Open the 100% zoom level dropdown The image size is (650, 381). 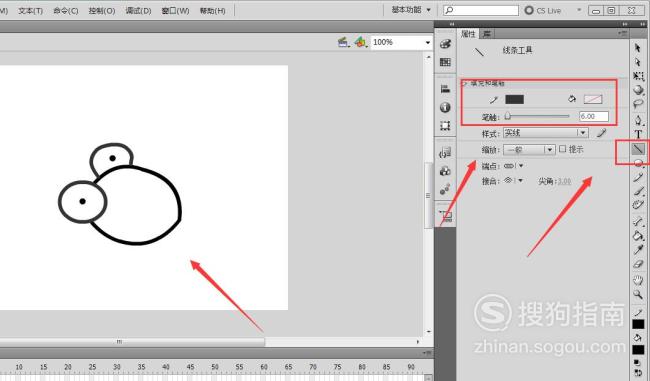pos(401,42)
